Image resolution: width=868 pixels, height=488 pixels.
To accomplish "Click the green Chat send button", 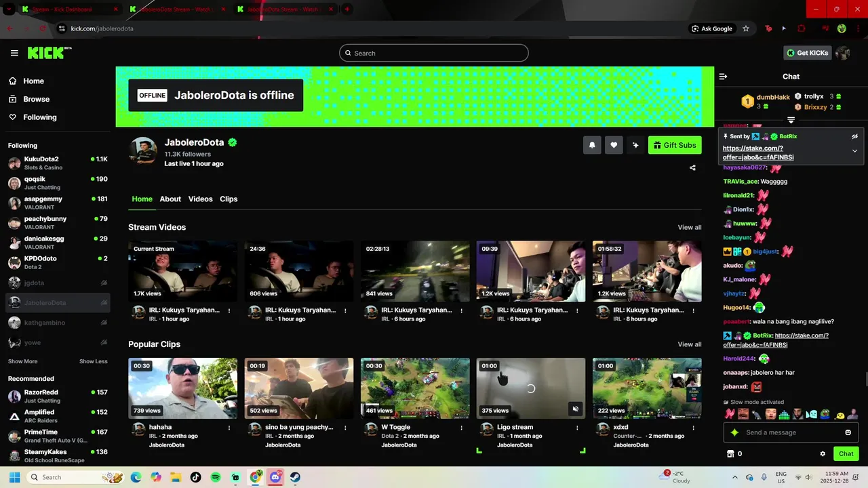I will (x=846, y=454).
